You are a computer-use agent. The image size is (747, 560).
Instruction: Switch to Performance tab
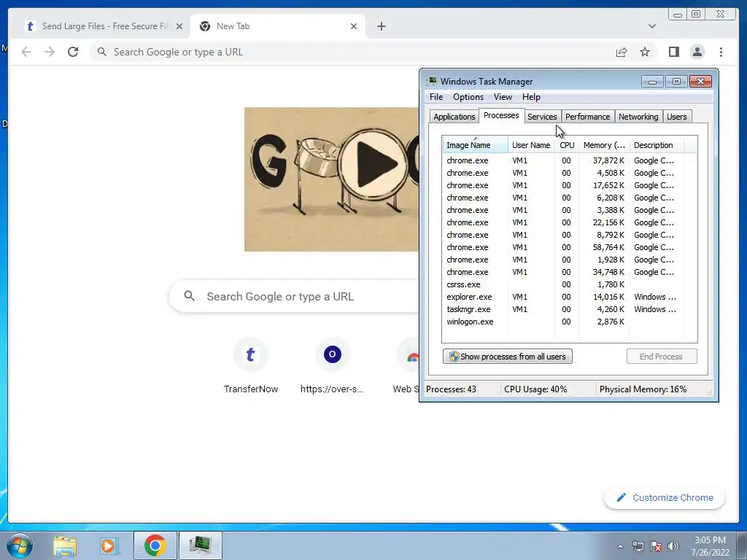click(x=587, y=117)
